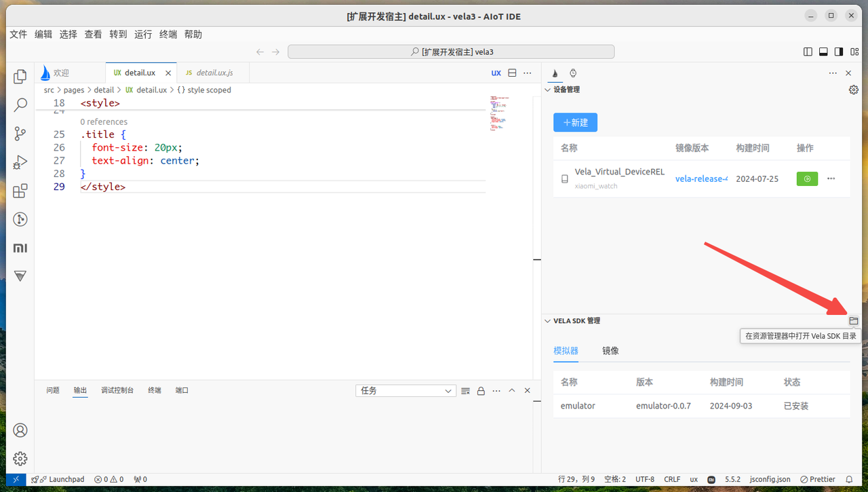Toggle the bottom panel layout button
The width and height of the screenshot is (868, 492).
[x=823, y=52]
